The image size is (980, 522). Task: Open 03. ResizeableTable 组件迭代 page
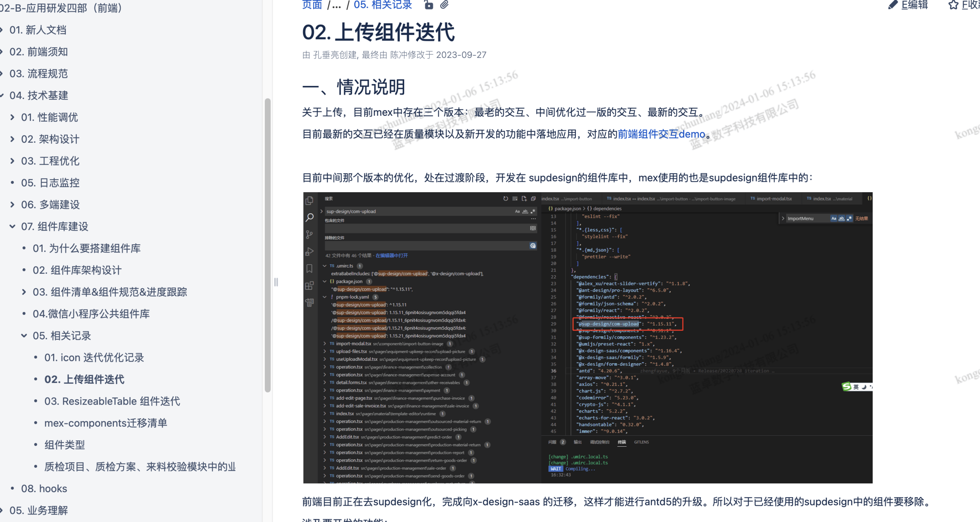112,401
